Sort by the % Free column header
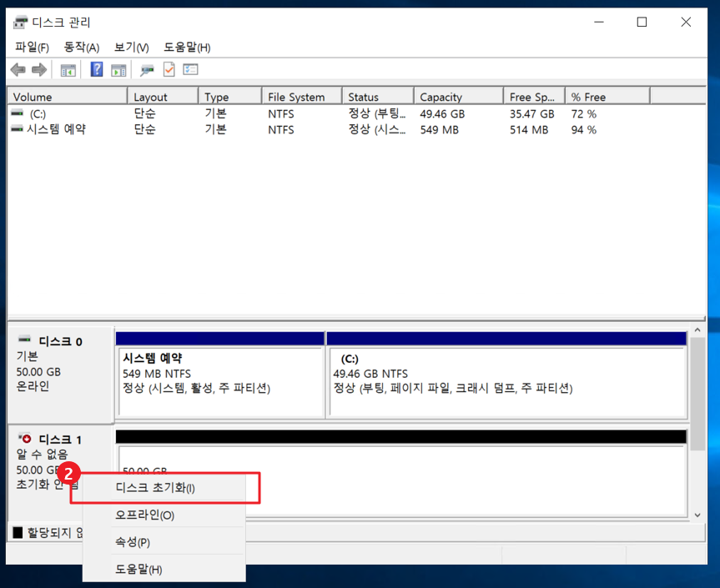720x588 pixels. click(608, 97)
